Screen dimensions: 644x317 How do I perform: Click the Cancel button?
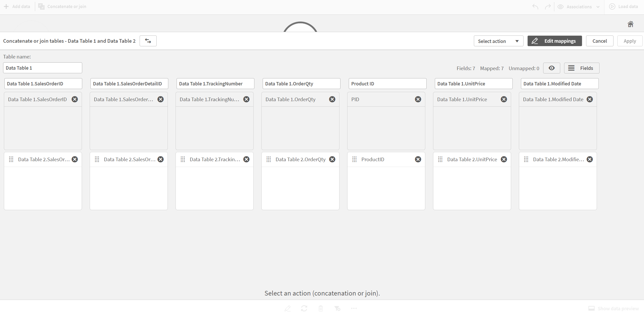[599, 41]
